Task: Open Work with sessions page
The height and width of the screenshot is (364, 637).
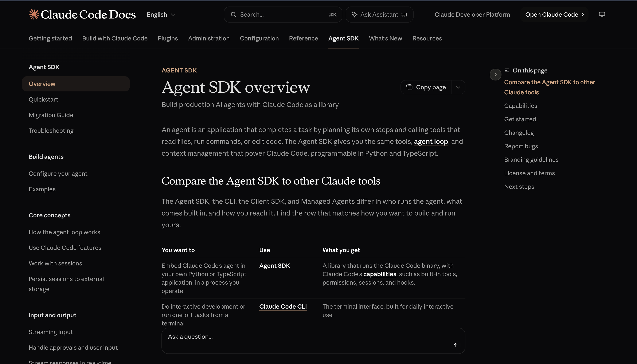Action: [x=55, y=263]
